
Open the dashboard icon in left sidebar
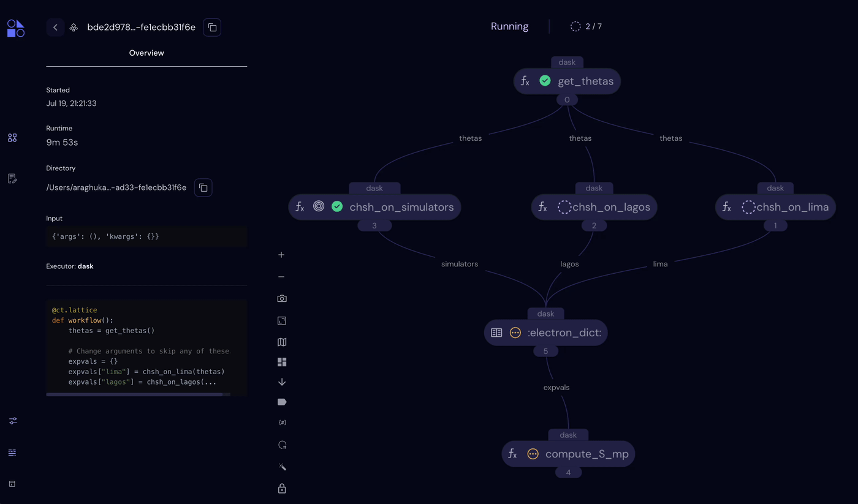[x=12, y=138]
